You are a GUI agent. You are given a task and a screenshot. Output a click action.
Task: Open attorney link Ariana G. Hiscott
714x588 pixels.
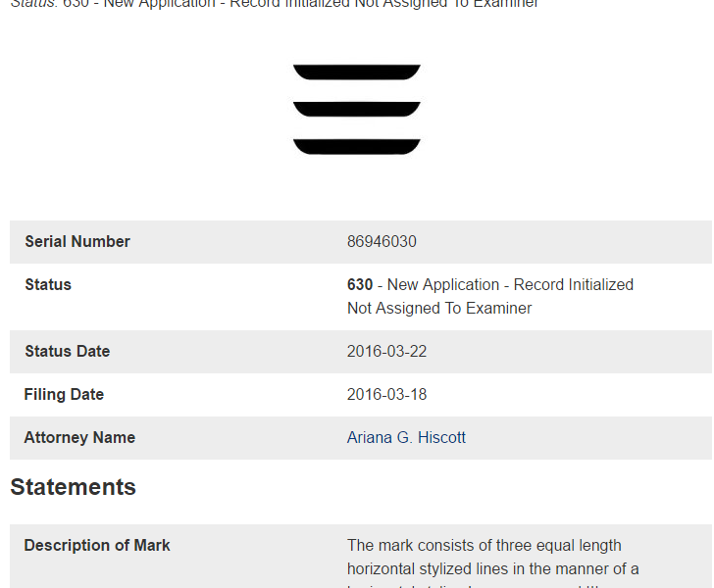click(406, 438)
